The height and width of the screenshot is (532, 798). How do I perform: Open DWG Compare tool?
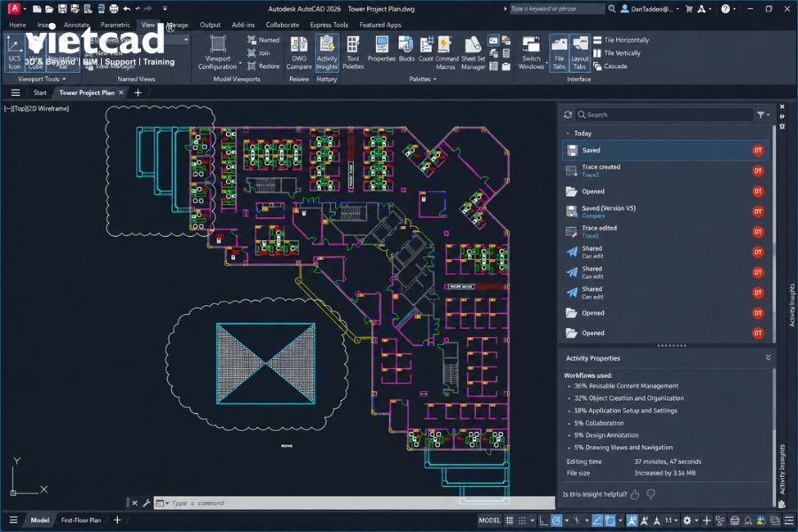[299, 53]
